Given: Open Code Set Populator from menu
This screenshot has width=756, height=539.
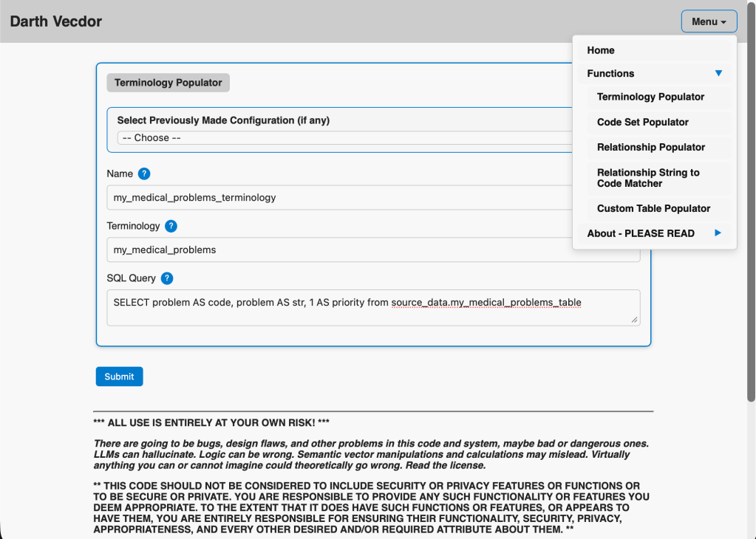Looking at the screenshot, I should pyautogui.click(x=642, y=122).
